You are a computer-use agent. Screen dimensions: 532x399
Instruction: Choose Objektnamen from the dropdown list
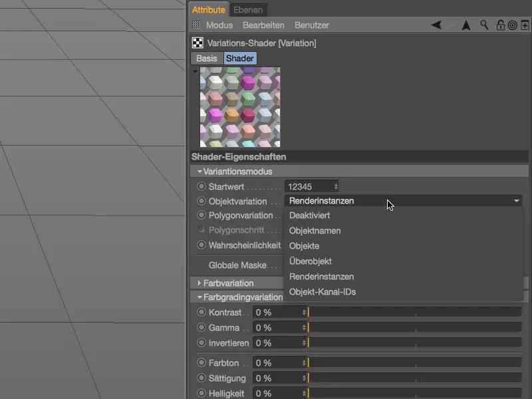click(404, 231)
